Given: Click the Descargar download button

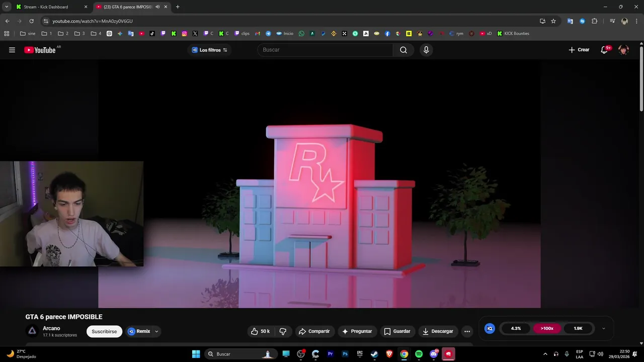Looking at the screenshot, I should (x=438, y=331).
